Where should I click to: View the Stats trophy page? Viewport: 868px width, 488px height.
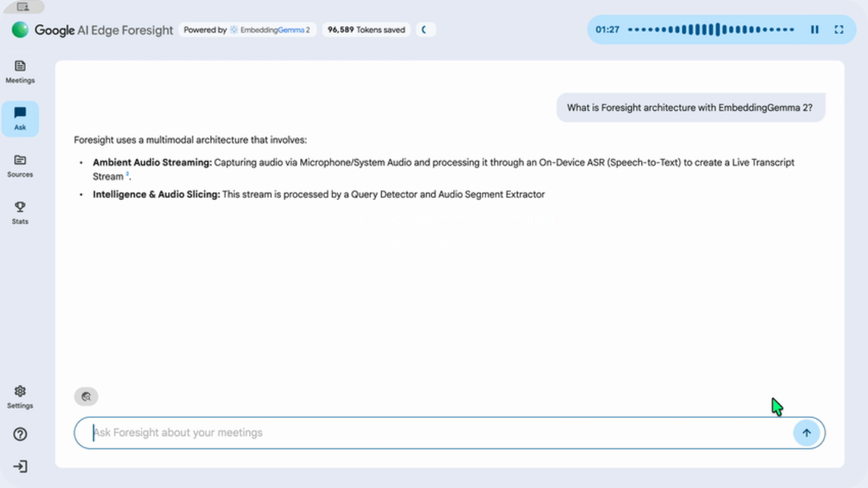(20, 213)
